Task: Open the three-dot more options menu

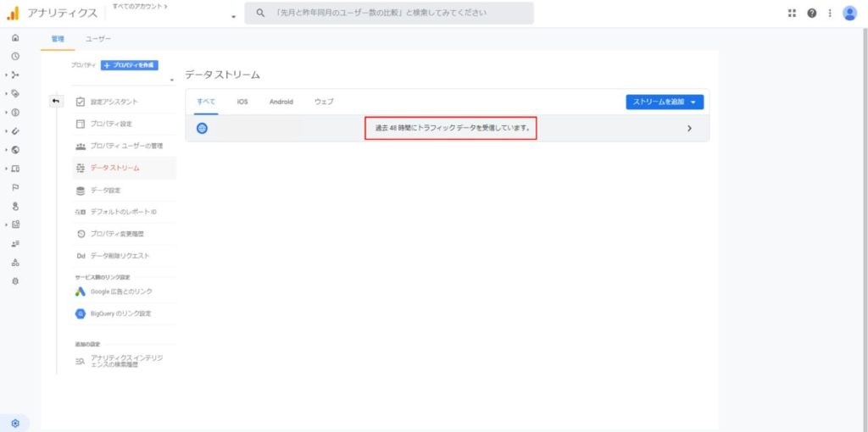Action: (830, 14)
